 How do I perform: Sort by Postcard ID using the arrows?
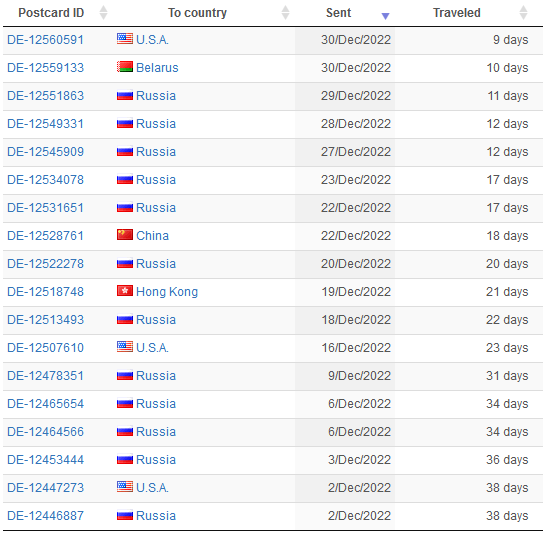click(x=103, y=13)
